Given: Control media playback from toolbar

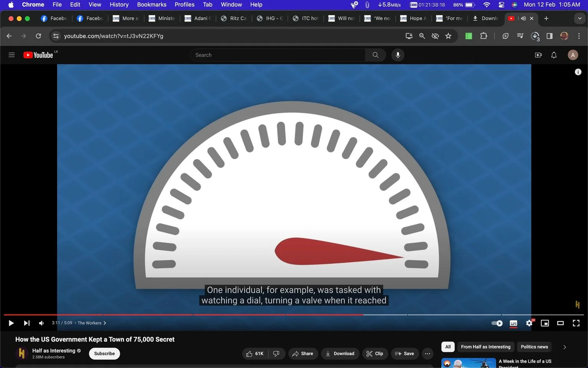Looking at the screenshot, I should tap(520, 36).
